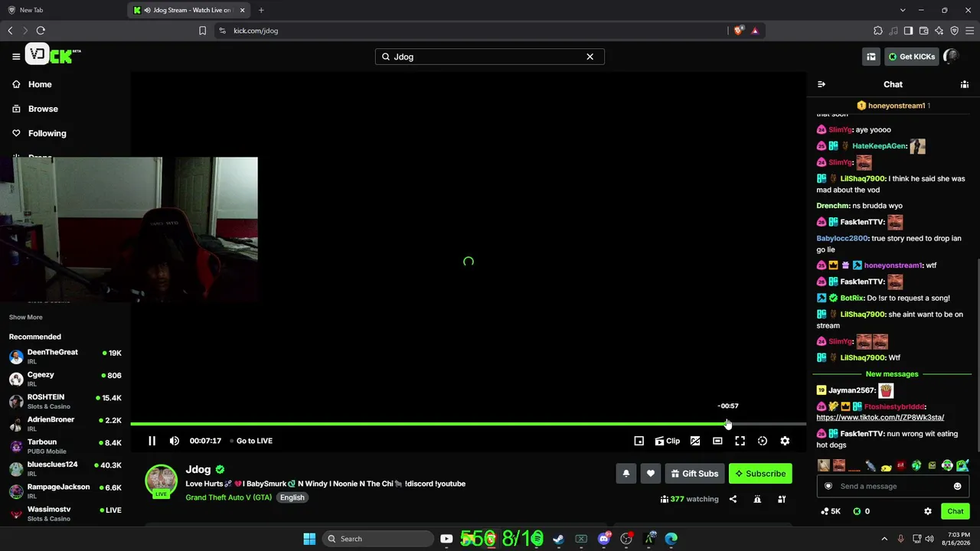Open bluesclues124 recommended channel
Viewport: 980px width, 551px height.
click(65, 468)
